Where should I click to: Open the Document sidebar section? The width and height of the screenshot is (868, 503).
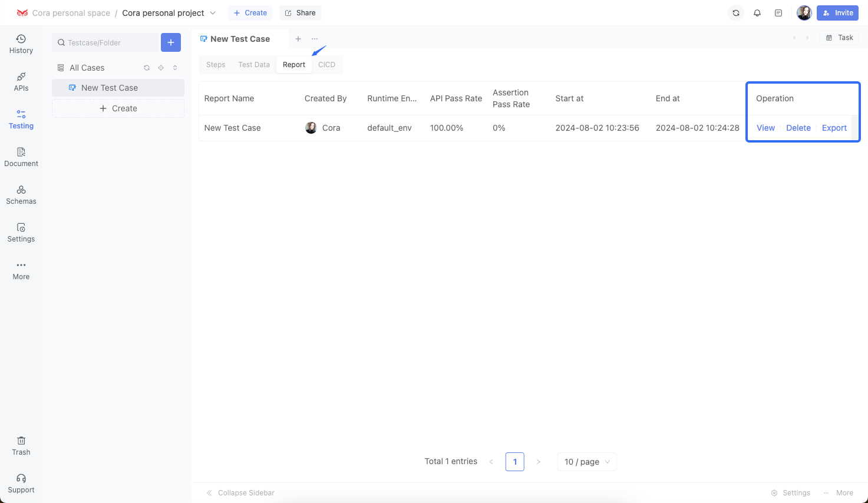coord(21,157)
